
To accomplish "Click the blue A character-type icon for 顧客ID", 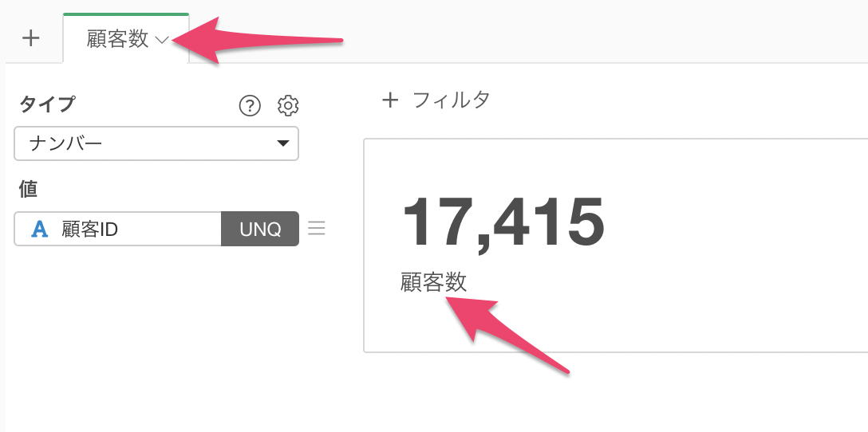I will point(39,229).
